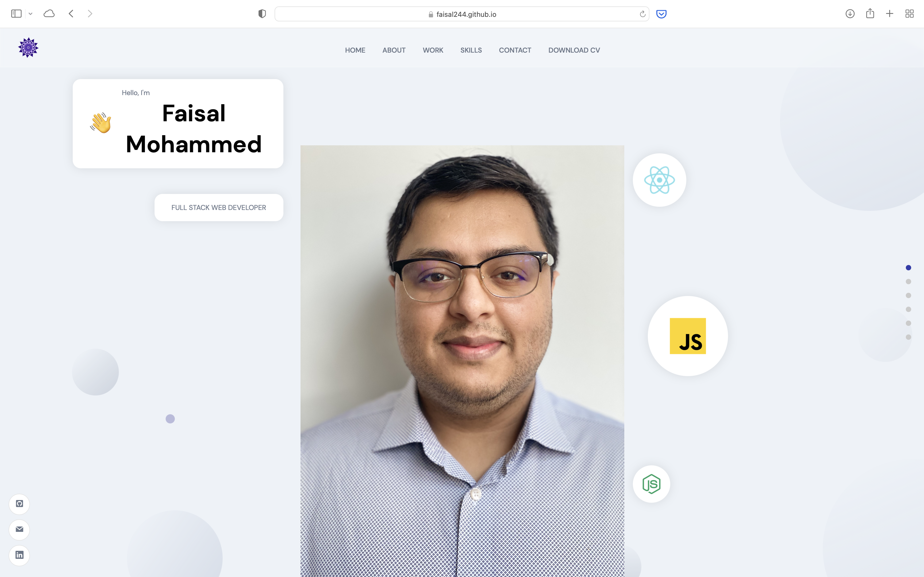Toggle the Safari sidebar
Screen dimensions: 924x577
[x=16, y=13]
